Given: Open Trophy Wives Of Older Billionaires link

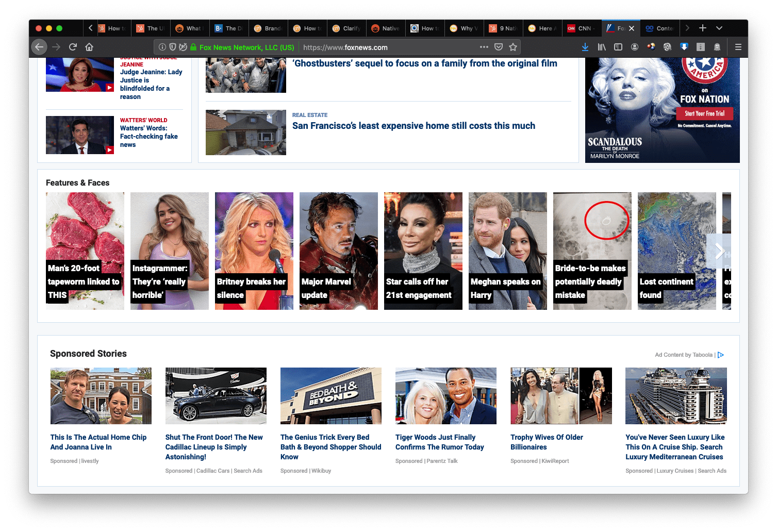Looking at the screenshot, I should click(547, 442).
